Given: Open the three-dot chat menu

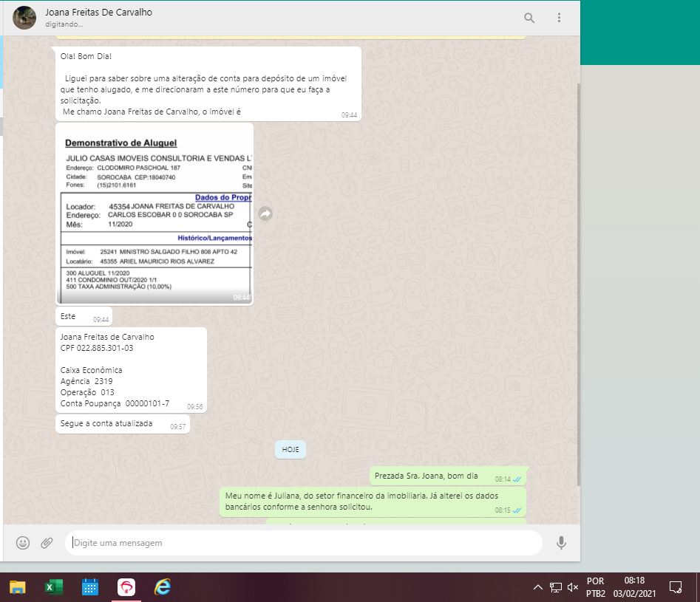Looking at the screenshot, I should (x=559, y=18).
